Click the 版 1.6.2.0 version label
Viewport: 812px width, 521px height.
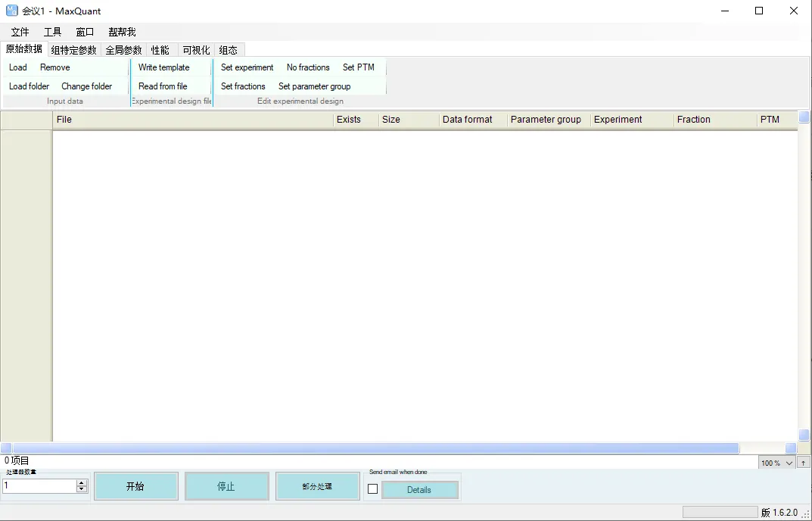[x=779, y=513]
